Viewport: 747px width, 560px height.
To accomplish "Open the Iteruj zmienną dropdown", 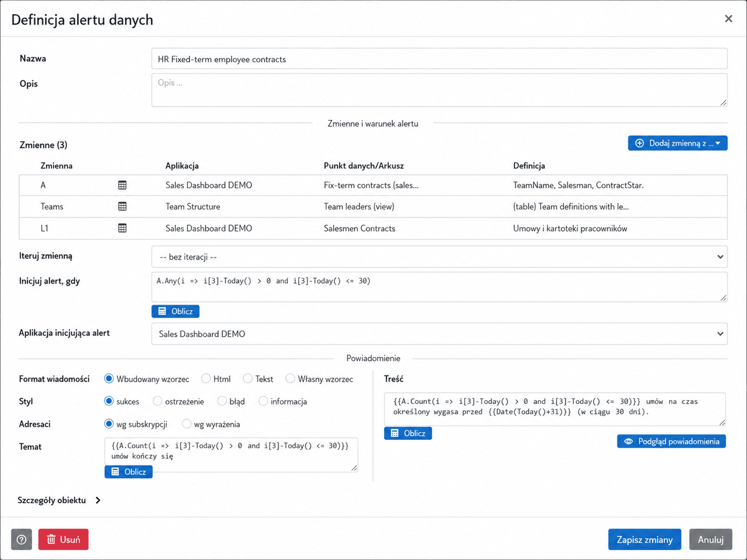I will pyautogui.click(x=440, y=257).
